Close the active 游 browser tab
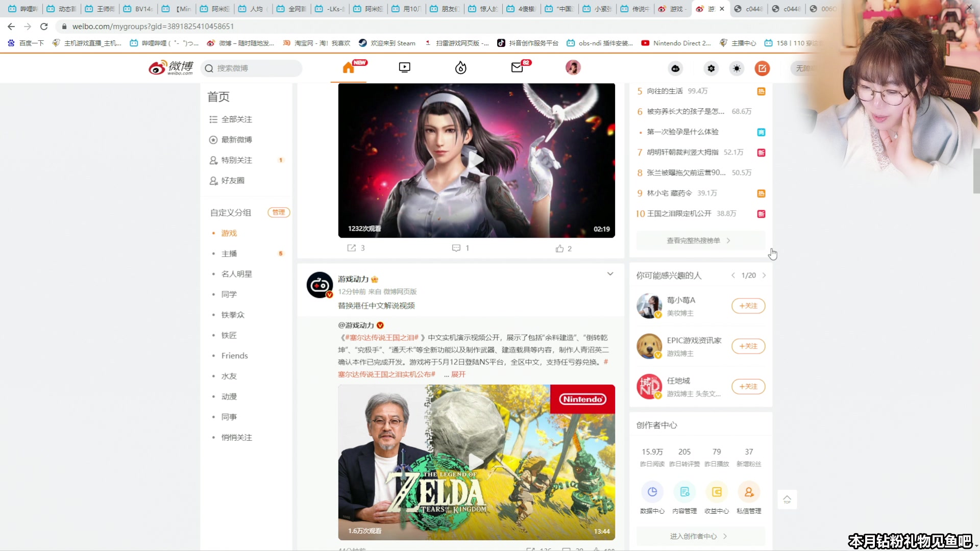This screenshot has width=980, height=551. (722, 9)
